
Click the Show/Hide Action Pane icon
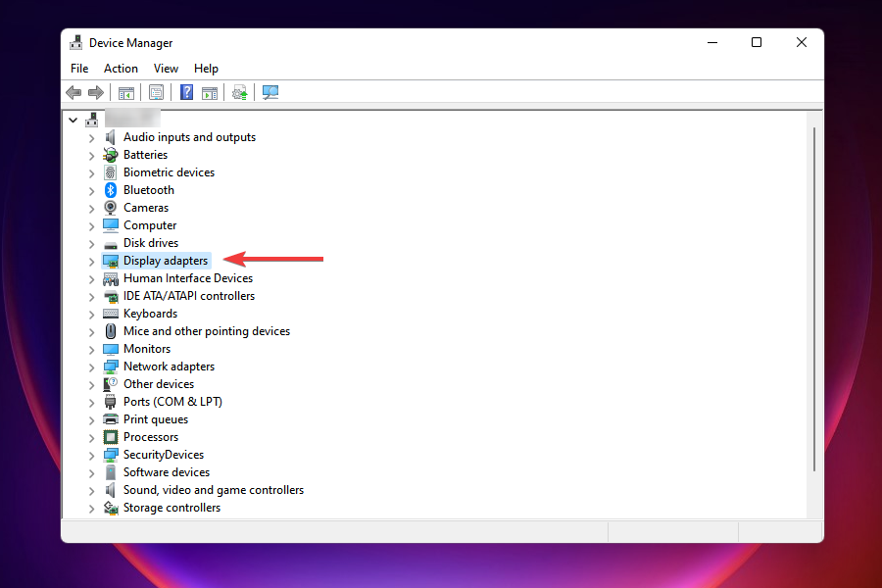(209, 92)
